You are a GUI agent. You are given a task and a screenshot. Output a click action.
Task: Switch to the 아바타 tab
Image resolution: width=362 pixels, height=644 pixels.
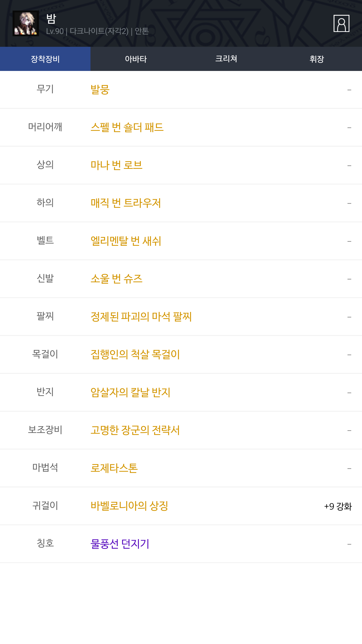coord(136,59)
